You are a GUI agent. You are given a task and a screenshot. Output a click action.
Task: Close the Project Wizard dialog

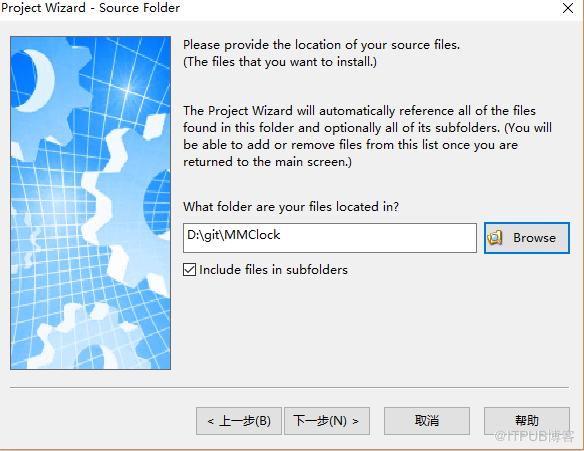[568, 8]
